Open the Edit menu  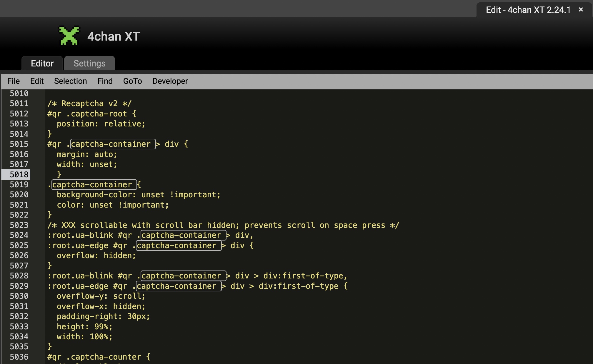[x=37, y=81]
